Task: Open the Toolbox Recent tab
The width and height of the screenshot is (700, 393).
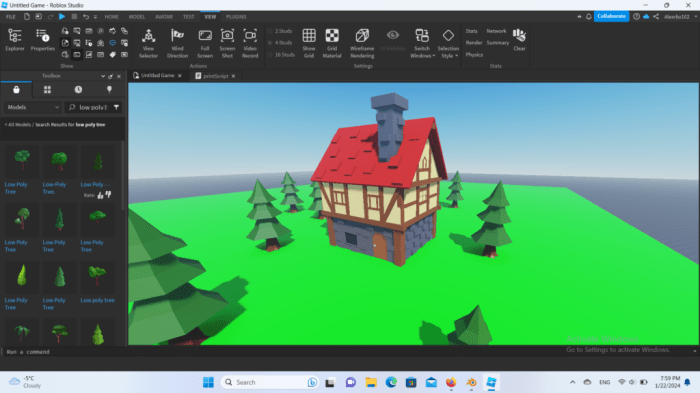Action: [78, 90]
